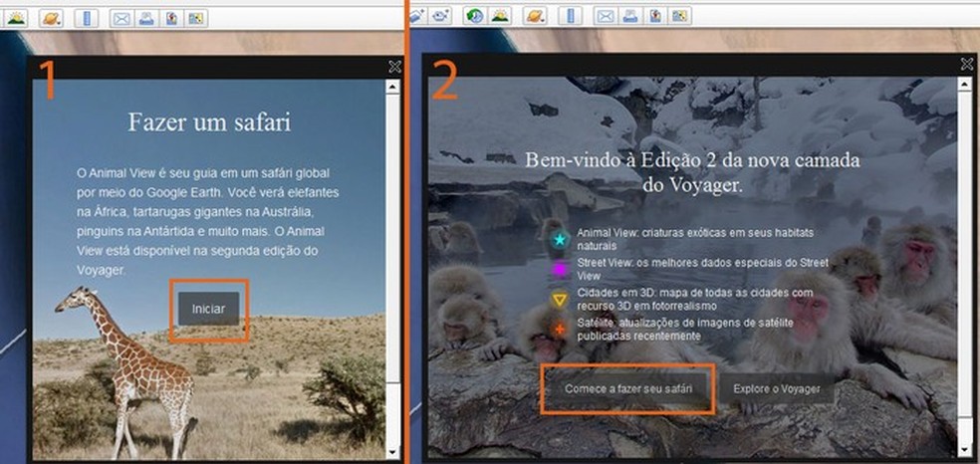Click the print icon in the Voyager window toolbar

point(630,16)
